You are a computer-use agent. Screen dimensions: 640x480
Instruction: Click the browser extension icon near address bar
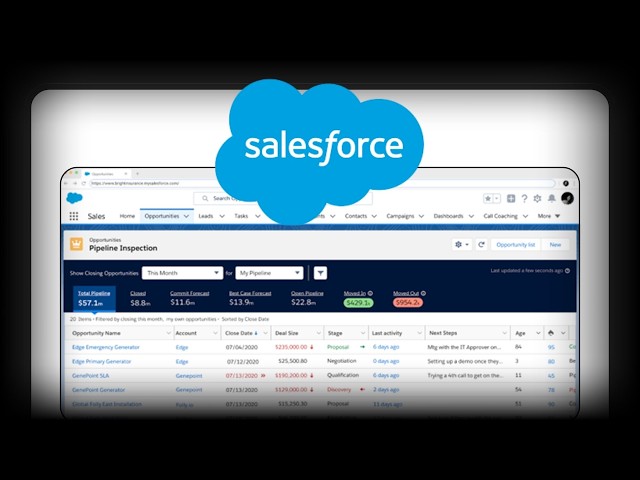(566, 183)
